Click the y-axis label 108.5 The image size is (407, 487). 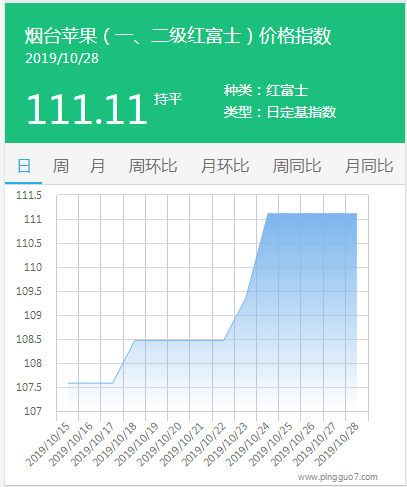point(29,339)
